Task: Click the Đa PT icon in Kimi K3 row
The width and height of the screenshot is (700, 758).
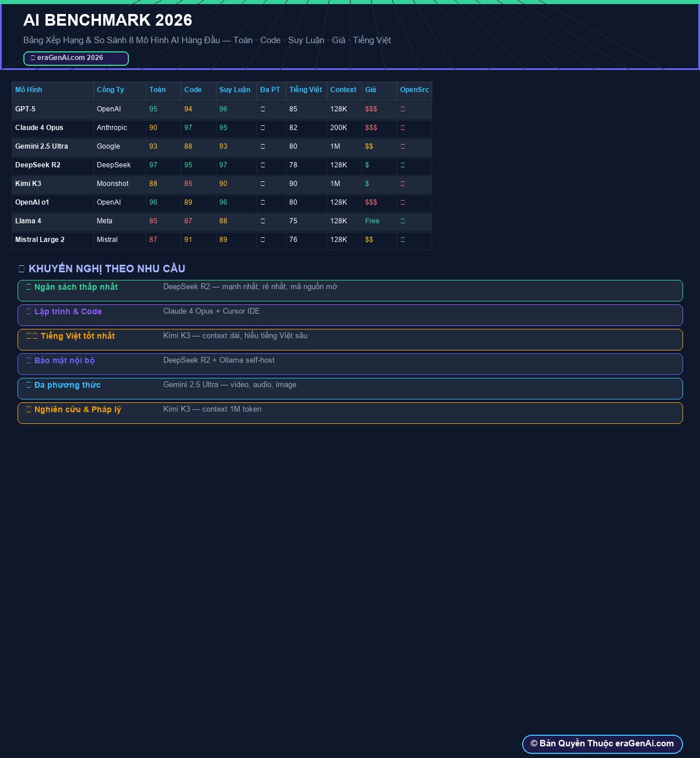Action: [262, 184]
